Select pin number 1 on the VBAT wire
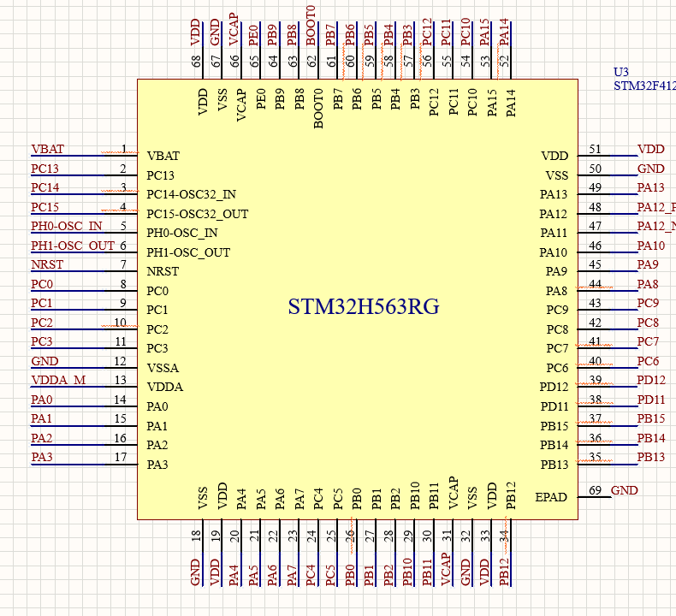This screenshot has width=676, height=616. pyautogui.click(x=124, y=149)
